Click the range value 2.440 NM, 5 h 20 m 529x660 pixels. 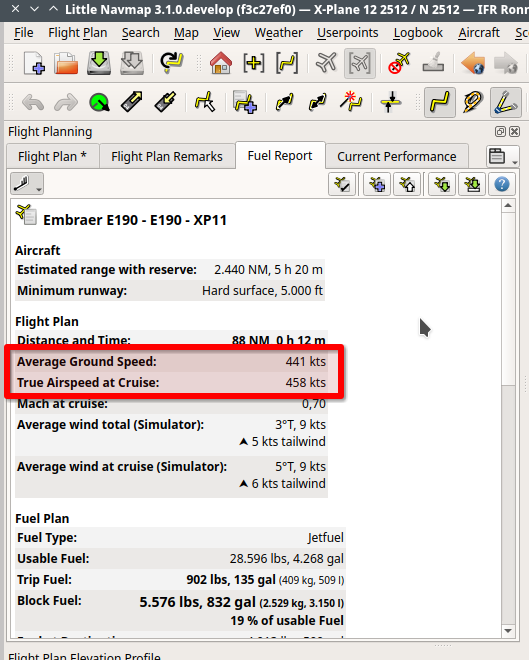[268, 270]
